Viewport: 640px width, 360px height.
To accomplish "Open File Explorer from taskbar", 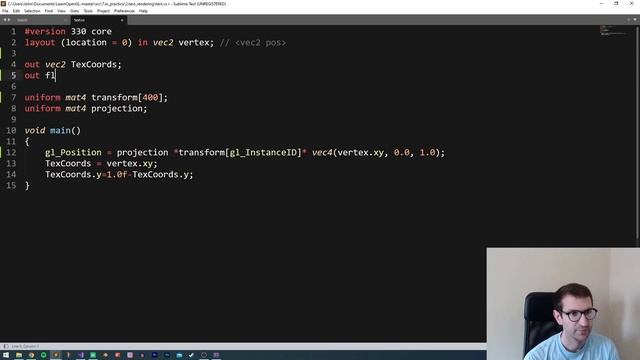I will pos(19,355).
